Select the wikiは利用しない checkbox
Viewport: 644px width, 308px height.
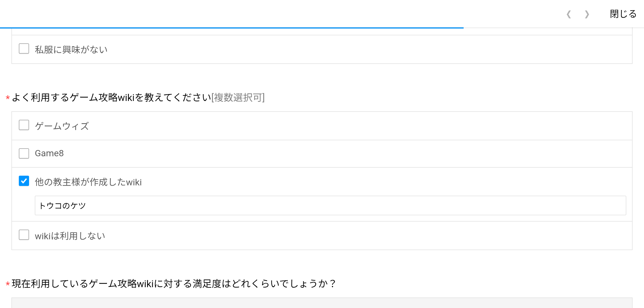(x=24, y=235)
